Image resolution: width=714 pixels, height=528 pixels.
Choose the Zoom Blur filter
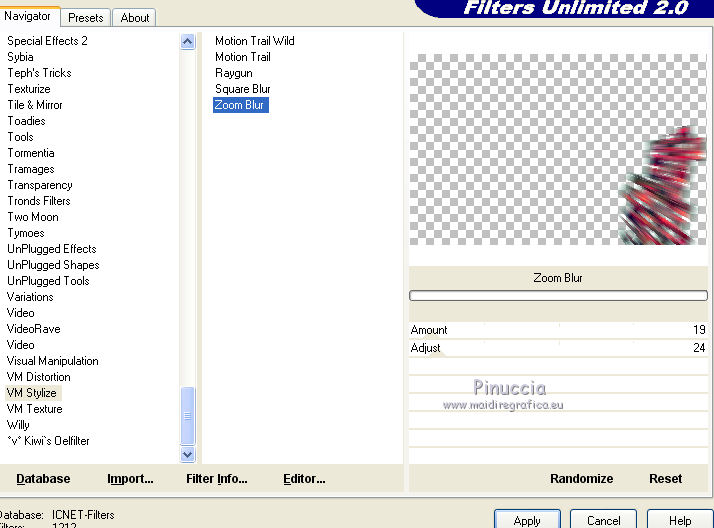tap(240, 105)
